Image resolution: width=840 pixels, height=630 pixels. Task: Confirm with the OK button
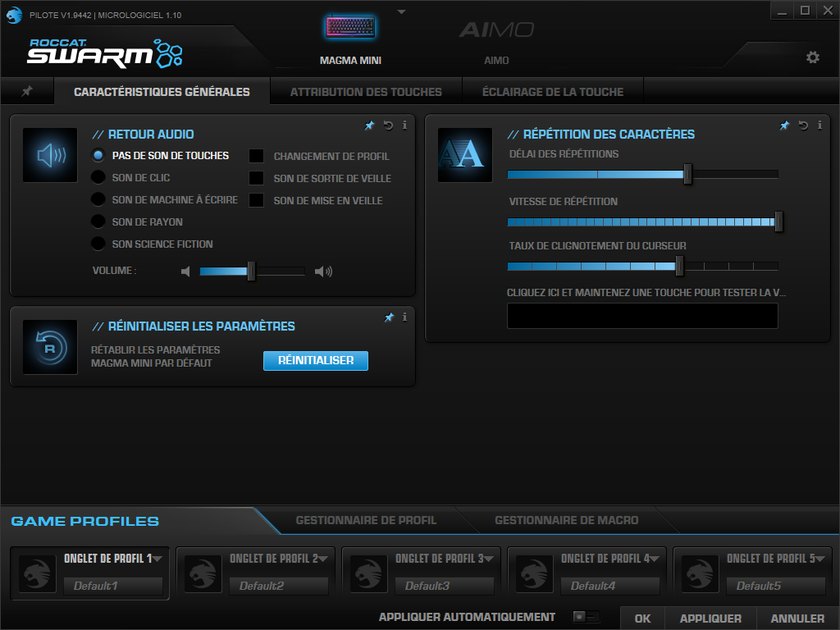point(642,619)
